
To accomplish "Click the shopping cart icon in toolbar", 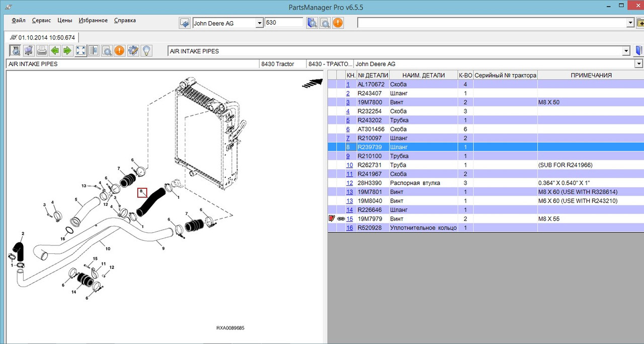I will point(29,50).
